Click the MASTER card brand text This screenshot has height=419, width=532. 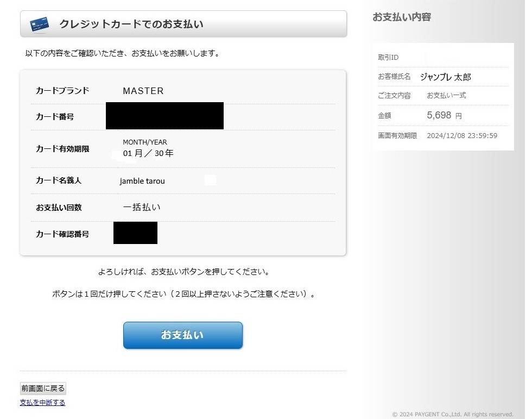tap(143, 91)
